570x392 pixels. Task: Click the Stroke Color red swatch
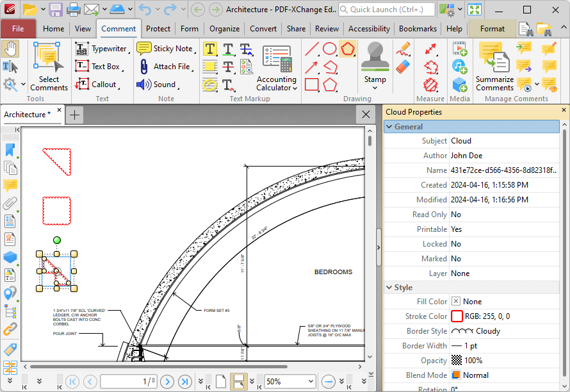tap(457, 316)
